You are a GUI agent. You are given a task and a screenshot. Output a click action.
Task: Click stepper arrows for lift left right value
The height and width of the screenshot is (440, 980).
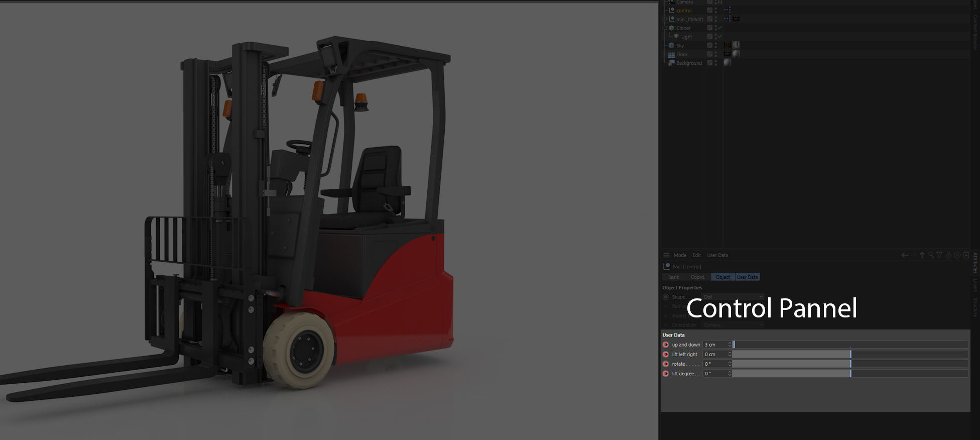pyautogui.click(x=729, y=354)
